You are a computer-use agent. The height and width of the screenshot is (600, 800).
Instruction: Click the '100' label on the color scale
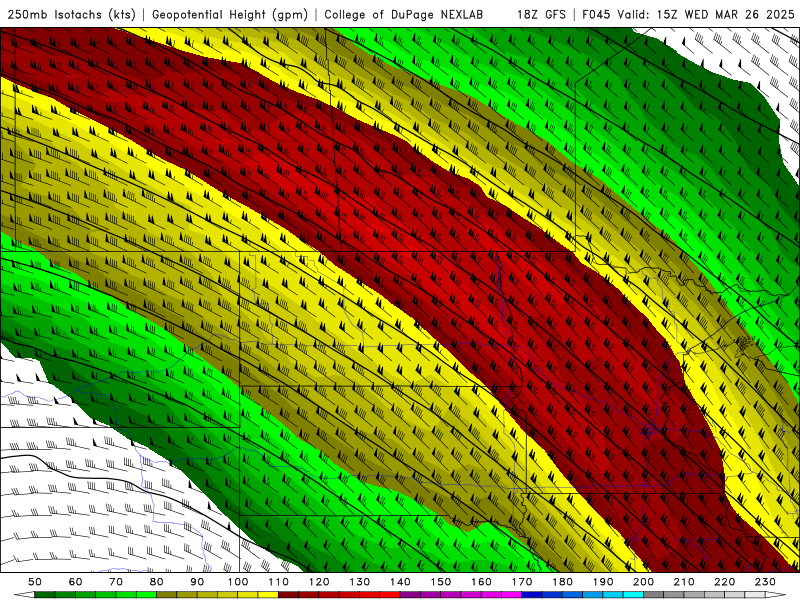[x=238, y=582]
